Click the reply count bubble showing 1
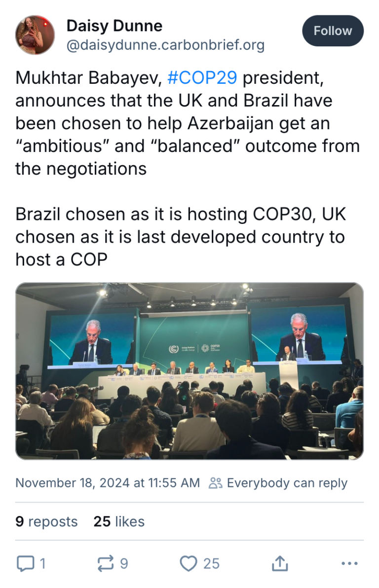Viewport: 379px width, 588px height. [41, 563]
